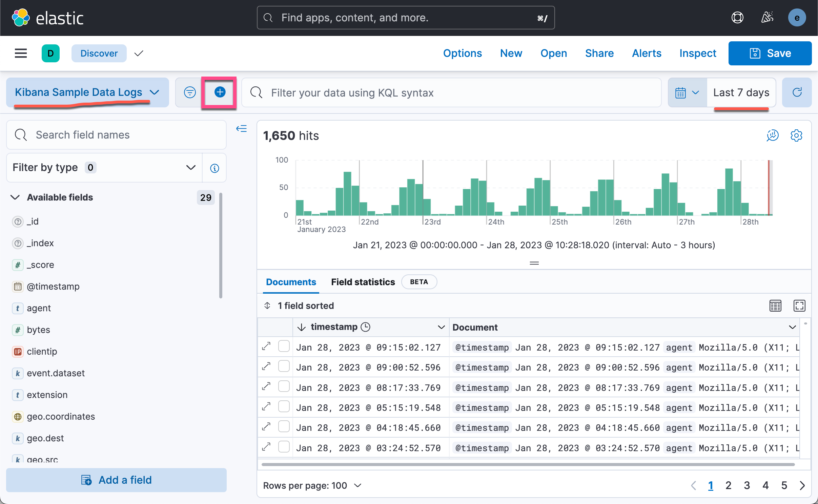Tick checkbox for the 04:18:45.660 row
Image resolution: width=818 pixels, height=504 pixels.
[x=284, y=427]
